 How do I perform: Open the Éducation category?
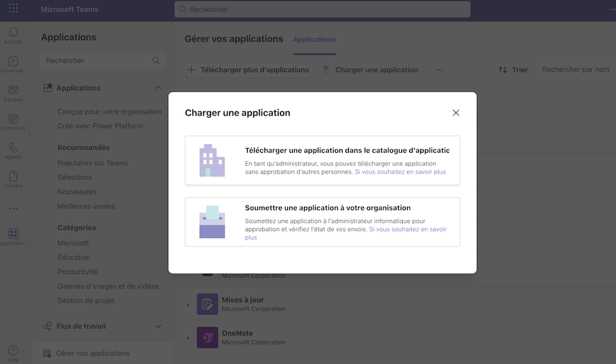pos(74,257)
